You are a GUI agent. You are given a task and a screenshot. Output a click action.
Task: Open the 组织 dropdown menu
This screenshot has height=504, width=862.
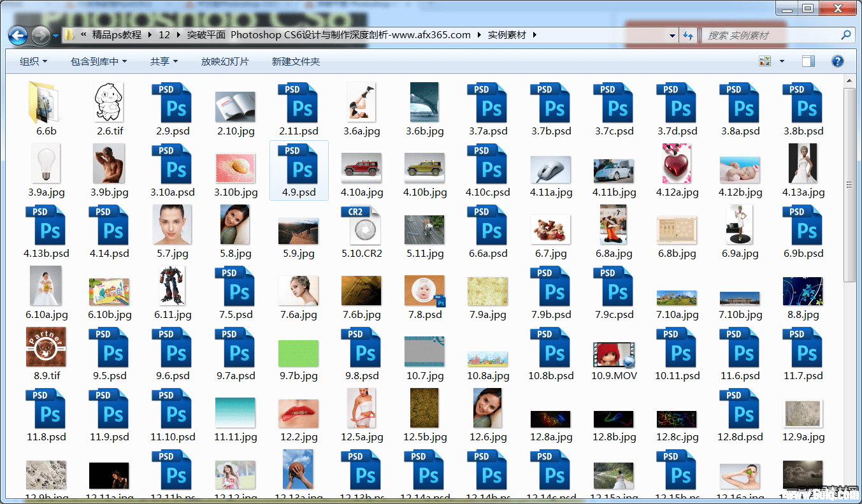tap(34, 62)
